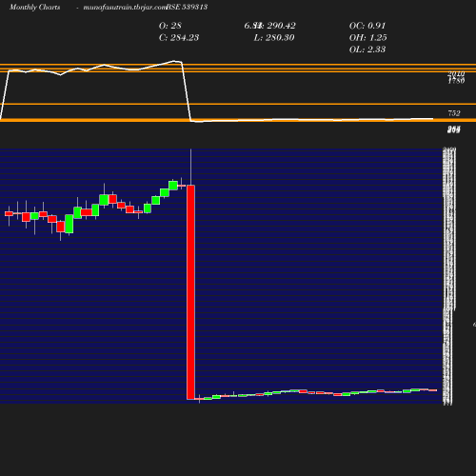Click the 'OL: 2.33' reading
476x476 pixels.
tap(367, 50)
